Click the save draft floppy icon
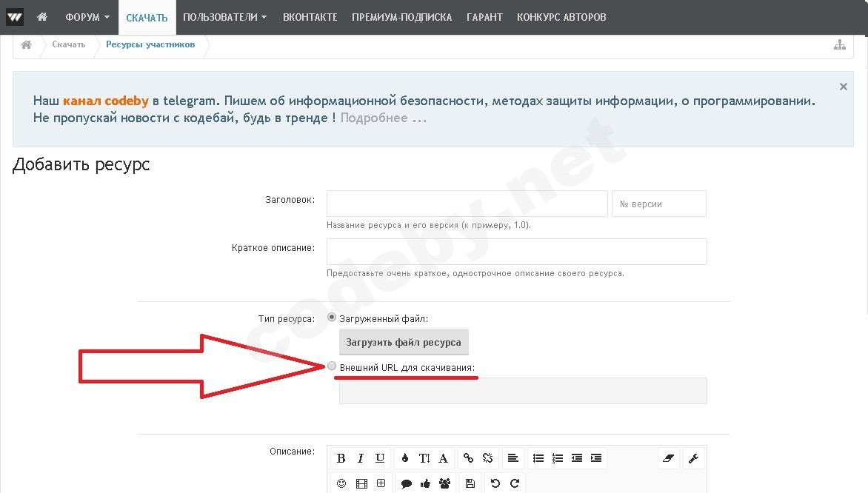The image size is (868, 493). click(470, 483)
